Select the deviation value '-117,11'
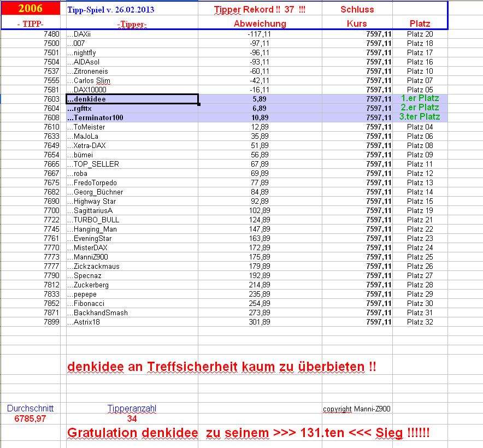The height and width of the screenshot is (448, 483). [259, 34]
